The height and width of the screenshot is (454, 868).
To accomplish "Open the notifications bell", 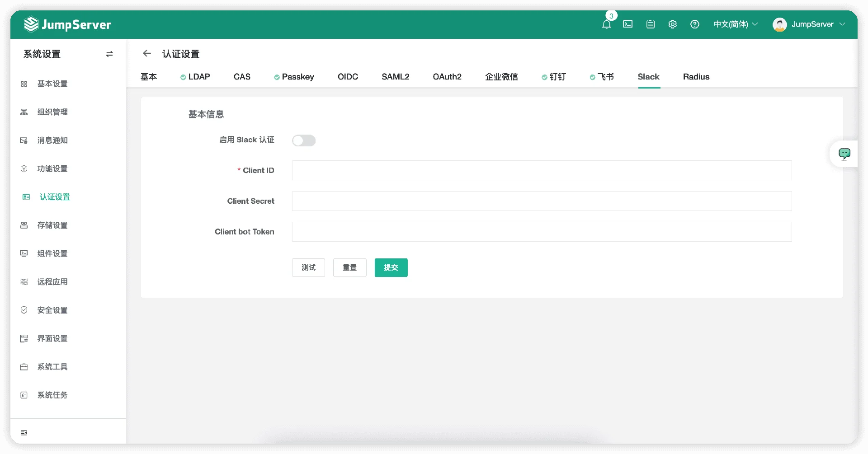I will (606, 24).
